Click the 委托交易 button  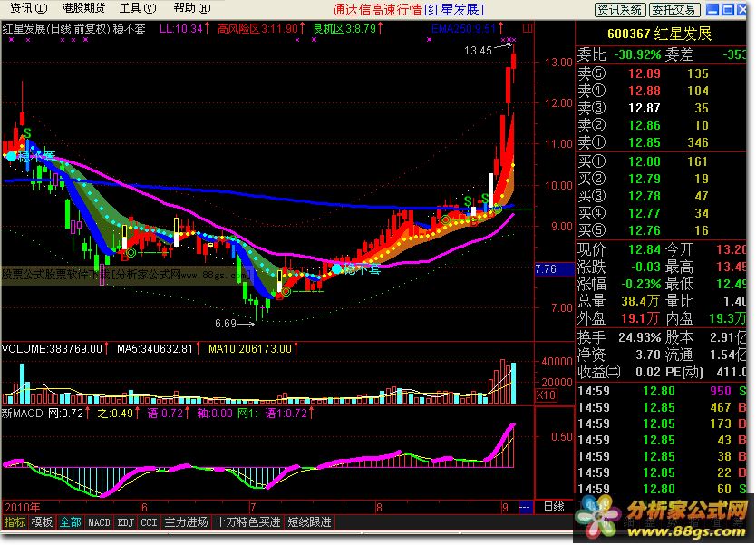click(x=674, y=9)
